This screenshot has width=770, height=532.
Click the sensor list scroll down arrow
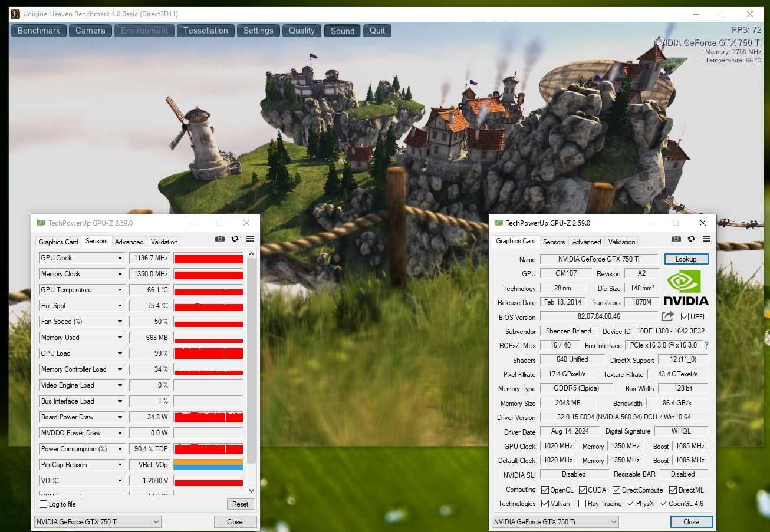pyautogui.click(x=251, y=490)
